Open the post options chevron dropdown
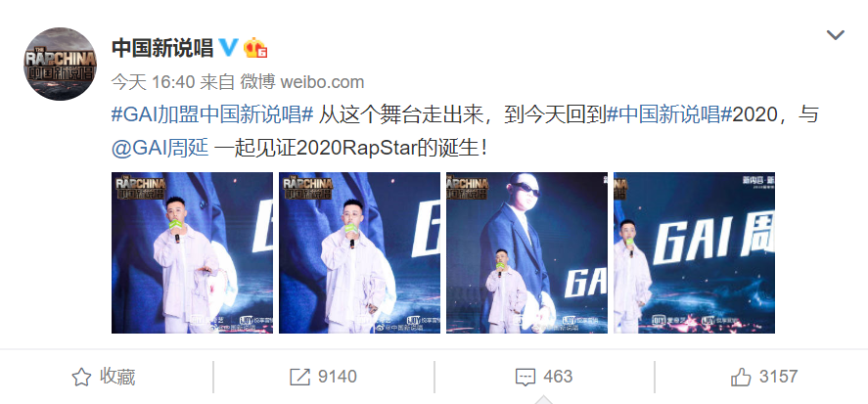This screenshot has width=868, height=404. pyautogui.click(x=835, y=35)
